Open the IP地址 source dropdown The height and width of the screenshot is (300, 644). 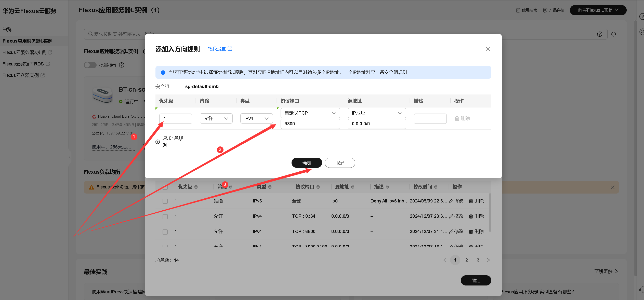click(377, 113)
